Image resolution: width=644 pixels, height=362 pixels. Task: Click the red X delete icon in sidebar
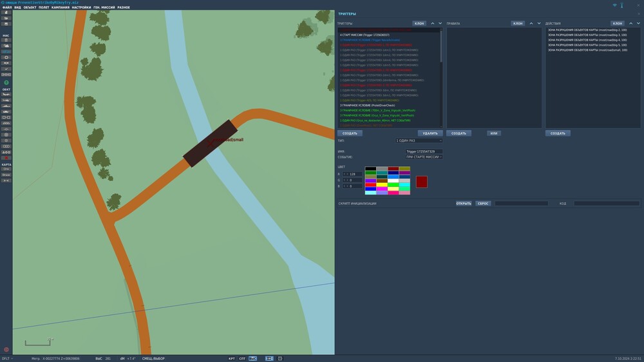6,157
